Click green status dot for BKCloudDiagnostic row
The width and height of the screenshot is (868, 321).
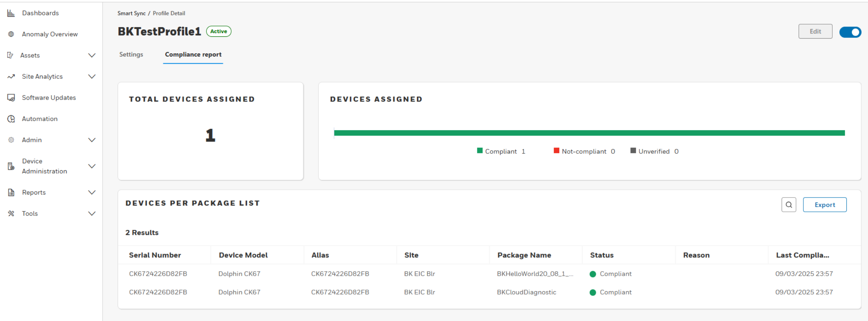pos(592,293)
